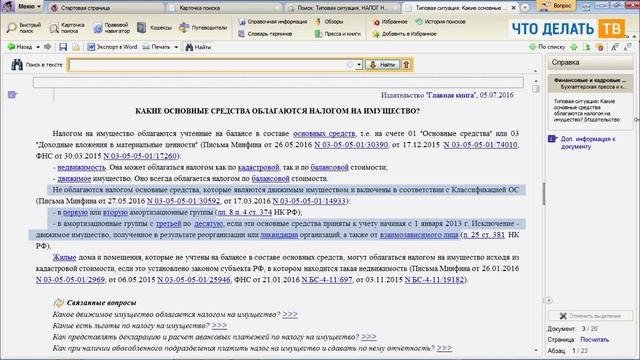The width and height of the screenshot is (640, 360).
Task: Follow the Жилые link
Action: (x=64, y=258)
